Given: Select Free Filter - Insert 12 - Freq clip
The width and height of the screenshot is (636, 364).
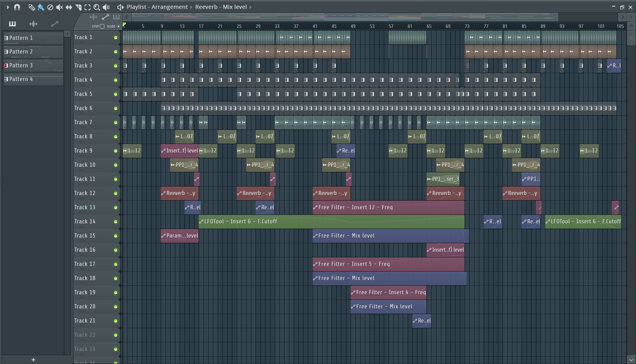Looking at the screenshot, I should (388, 207).
